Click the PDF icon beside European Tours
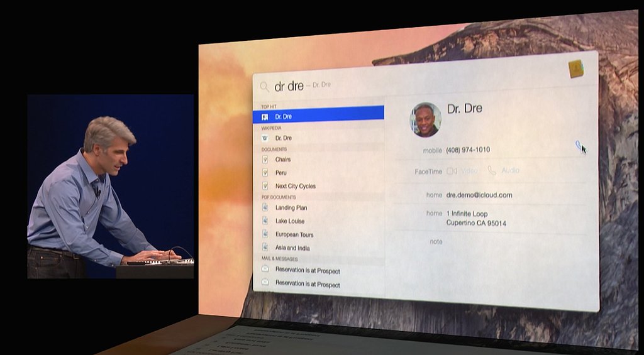The height and width of the screenshot is (355, 644). click(265, 234)
